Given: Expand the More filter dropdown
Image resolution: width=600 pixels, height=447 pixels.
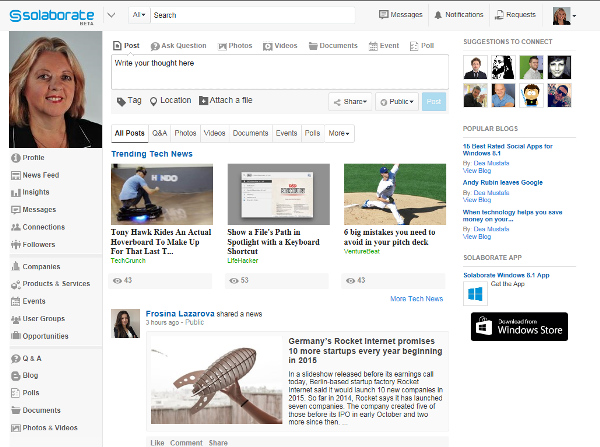Looking at the screenshot, I should [339, 133].
